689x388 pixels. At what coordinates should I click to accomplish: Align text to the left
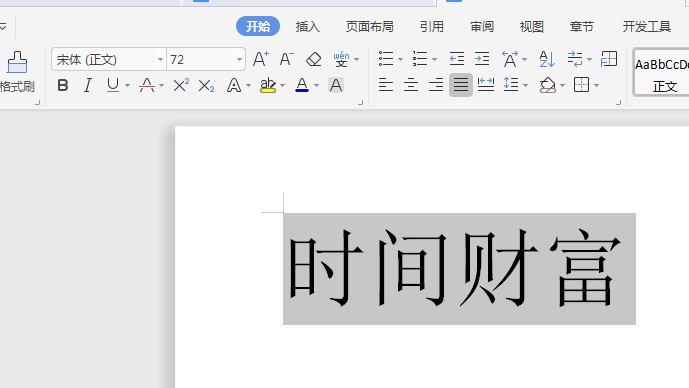coord(386,84)
